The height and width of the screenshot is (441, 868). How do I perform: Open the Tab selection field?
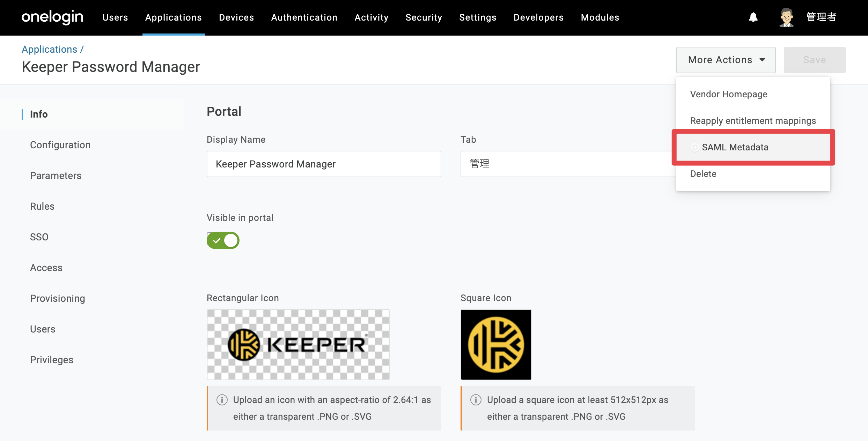pyautogui.click(x=568, y=164)
